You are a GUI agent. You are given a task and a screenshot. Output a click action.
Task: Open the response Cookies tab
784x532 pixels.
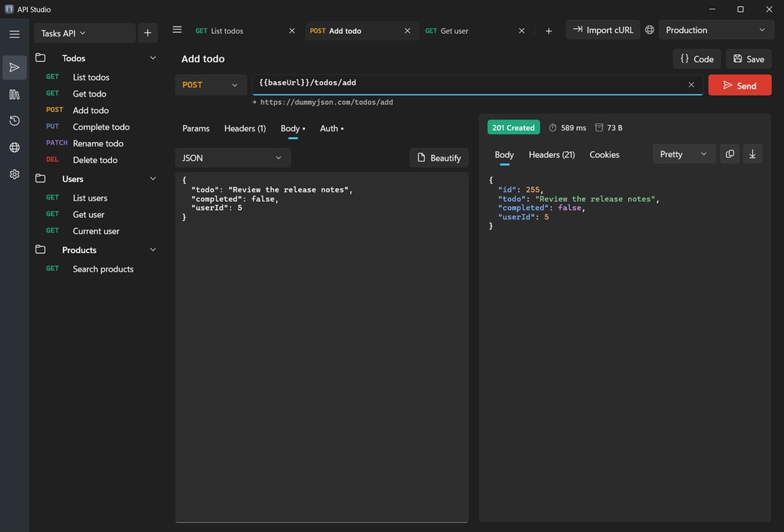click(604, 155)
